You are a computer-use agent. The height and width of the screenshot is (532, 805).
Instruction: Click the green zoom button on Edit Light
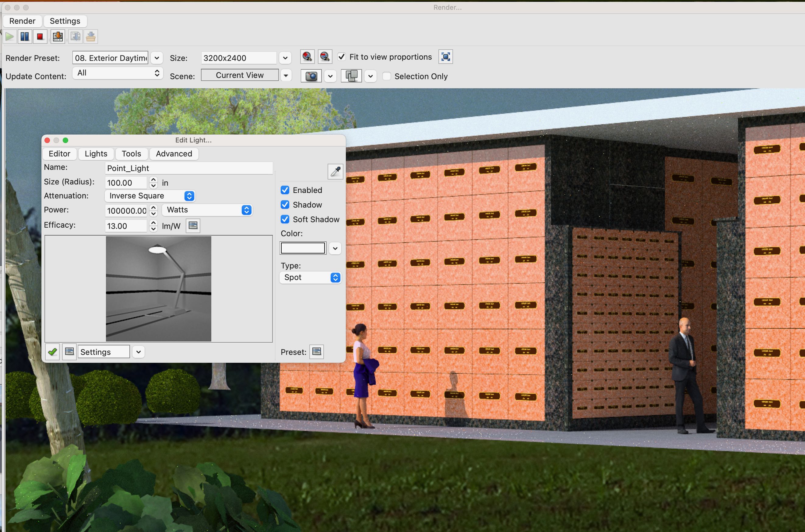click(x=65, y=140)
